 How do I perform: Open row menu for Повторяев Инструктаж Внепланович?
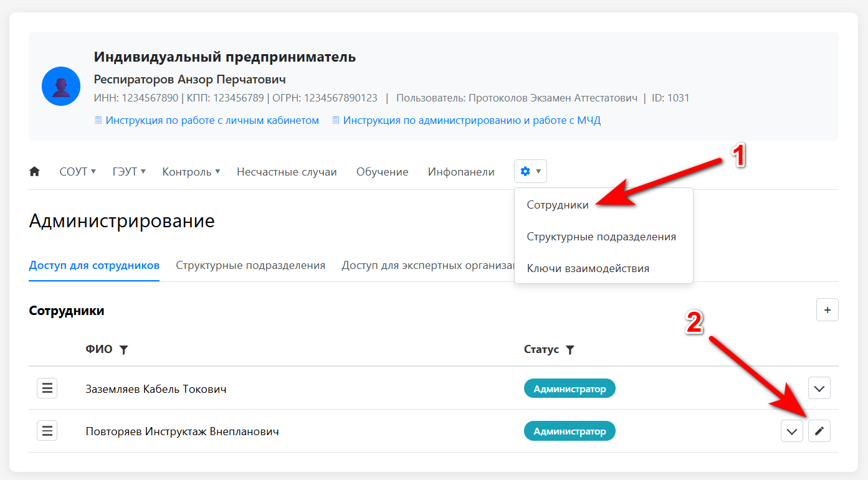pyautogui.click(x=47, y=431)
